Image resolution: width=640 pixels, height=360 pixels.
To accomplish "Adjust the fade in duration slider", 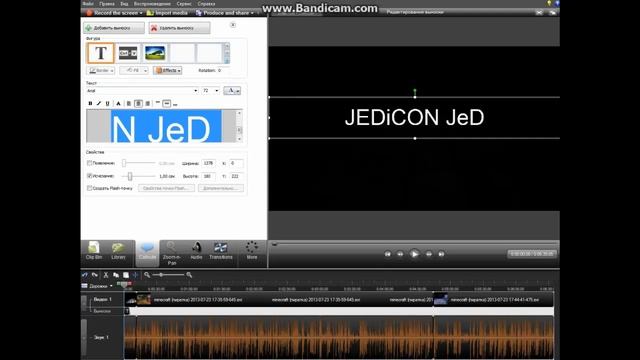I will click(124, 163).
